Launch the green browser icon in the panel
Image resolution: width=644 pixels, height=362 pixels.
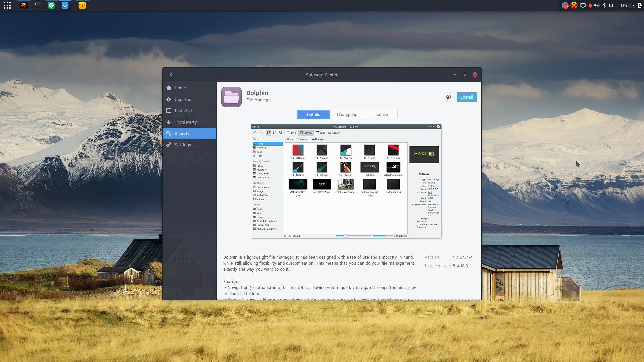tap(51, 5)
